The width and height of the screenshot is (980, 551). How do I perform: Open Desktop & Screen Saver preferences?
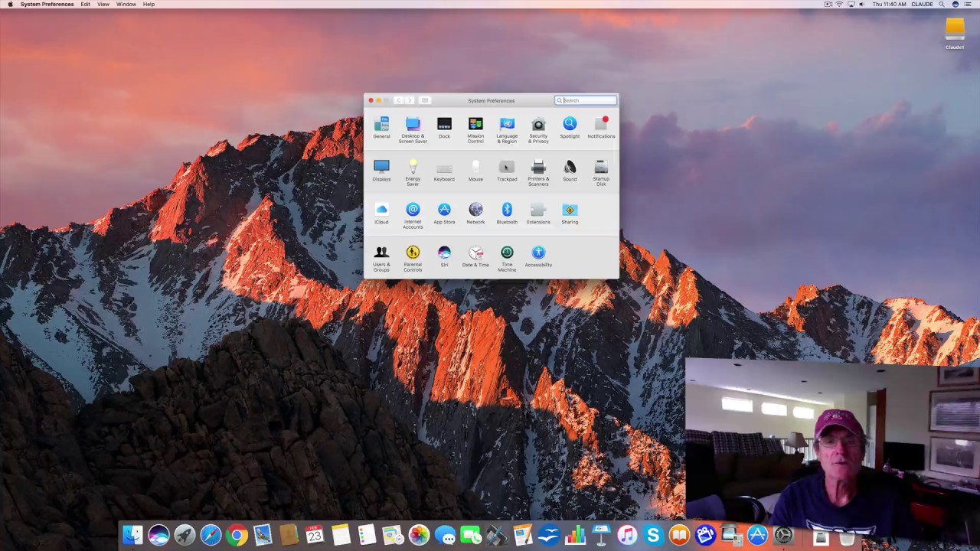point(413,130)
